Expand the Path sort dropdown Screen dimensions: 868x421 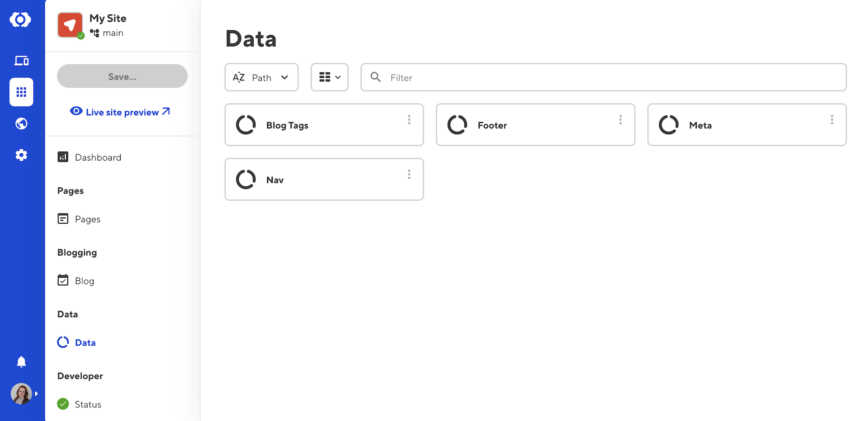tap(261, 77)
